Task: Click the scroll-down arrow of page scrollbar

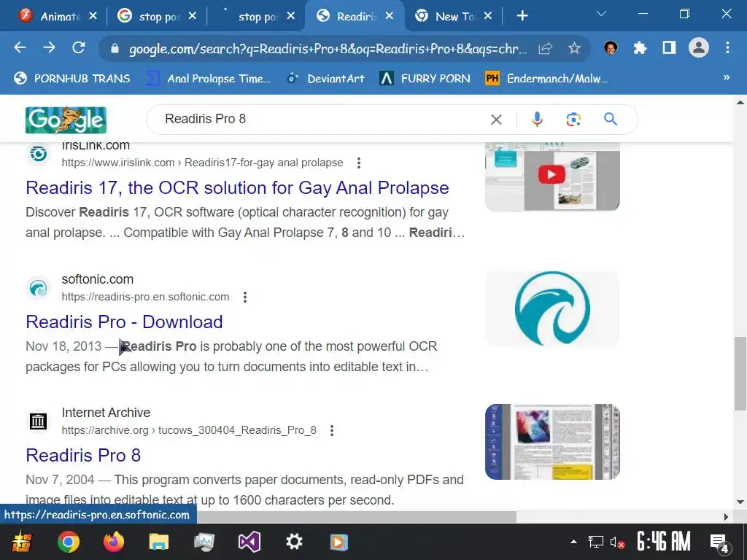Action: (740, 502)
